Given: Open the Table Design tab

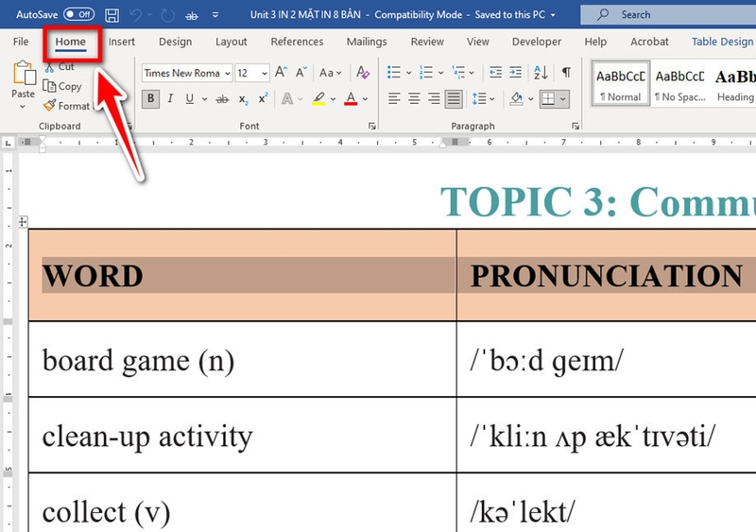Looking at the screenshot, I should [722, 42].
